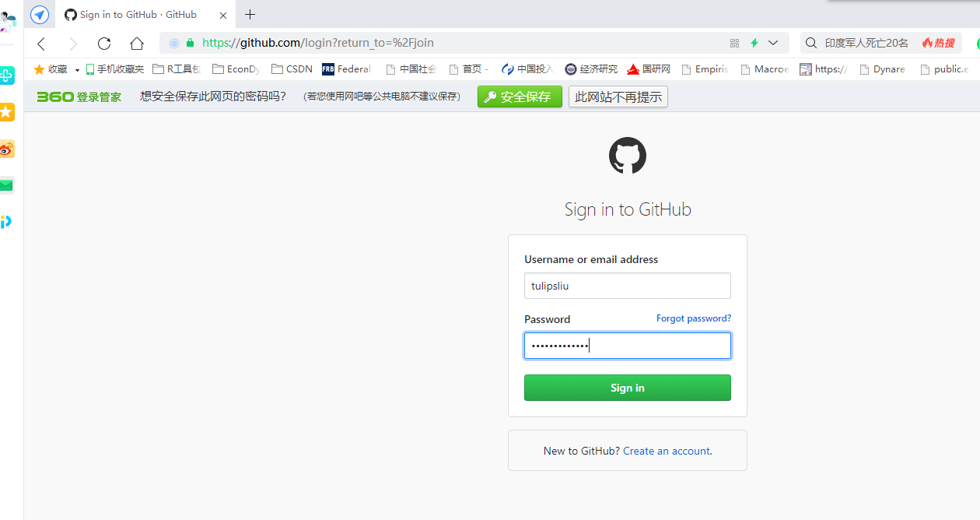Click the green lightning speed mode icon
980x520 pixels.
pos(754,43)
